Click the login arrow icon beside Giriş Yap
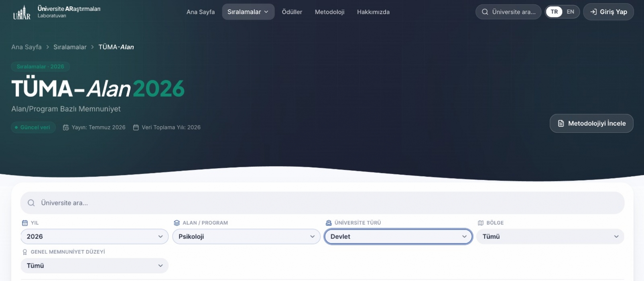644x281 pixels. 593,12
